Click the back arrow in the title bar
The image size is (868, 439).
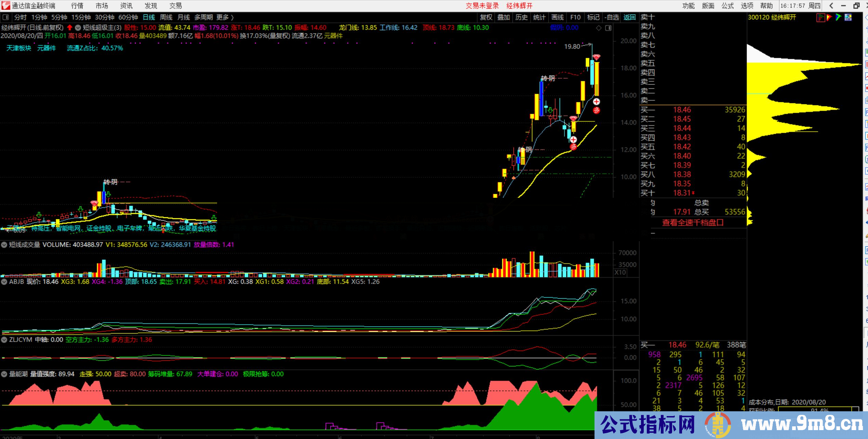(831, 6)
